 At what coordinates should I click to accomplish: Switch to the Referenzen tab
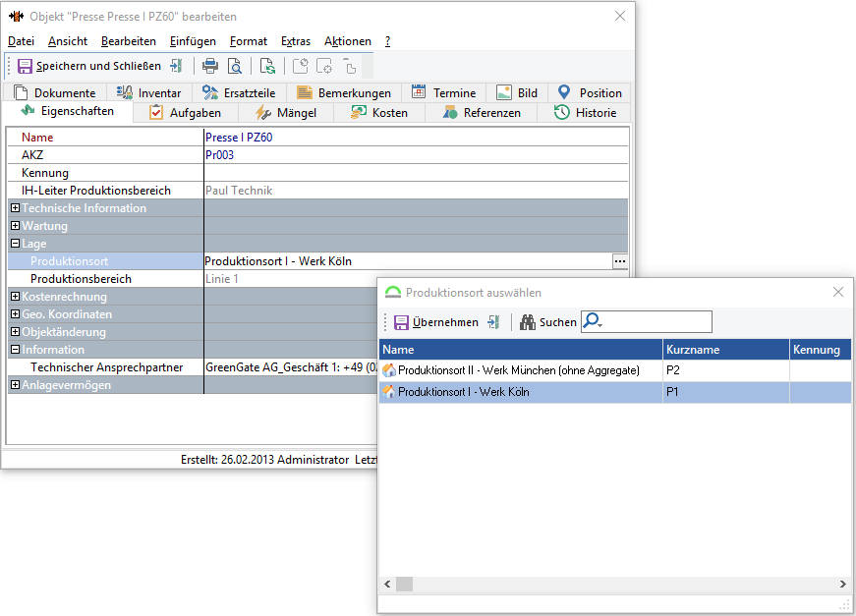point(482,113)
